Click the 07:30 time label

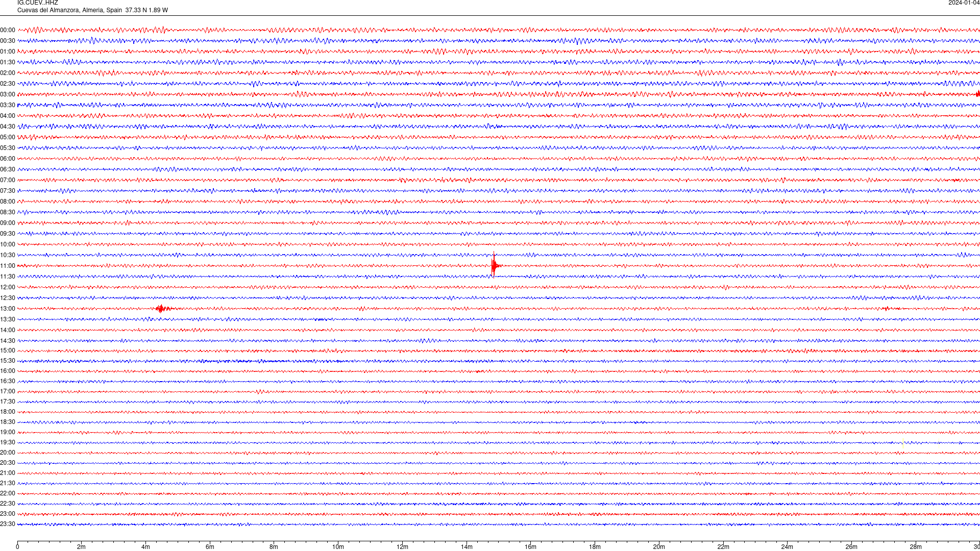(8, 191)
